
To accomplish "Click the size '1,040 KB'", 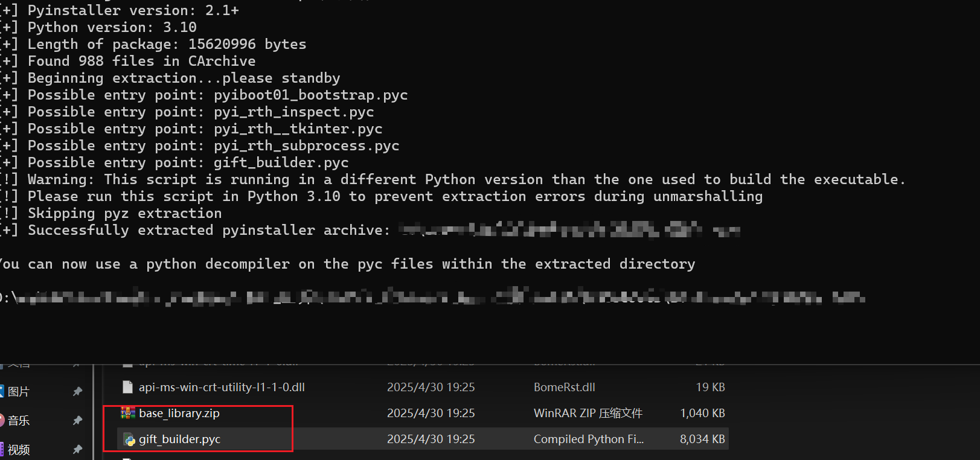I will 702,414.
